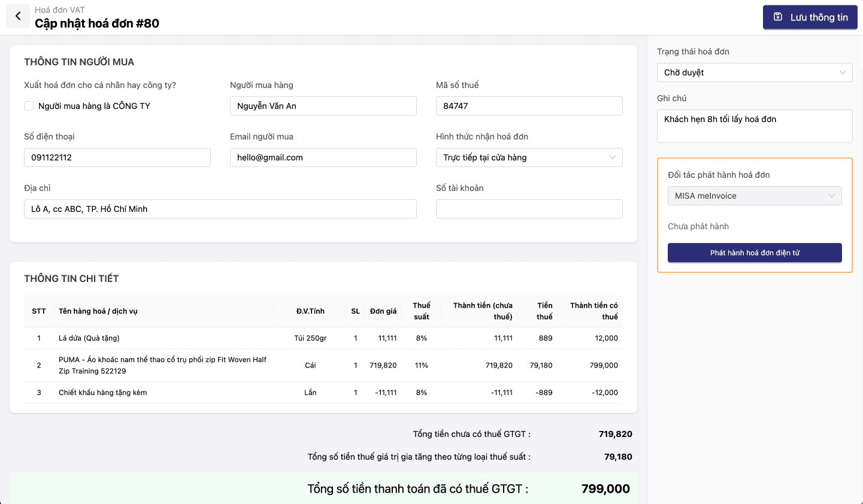Image resolution: width=863 pixels, height=504 pixels.
Task: Click the Email người mua field
Action: (323, 157)
